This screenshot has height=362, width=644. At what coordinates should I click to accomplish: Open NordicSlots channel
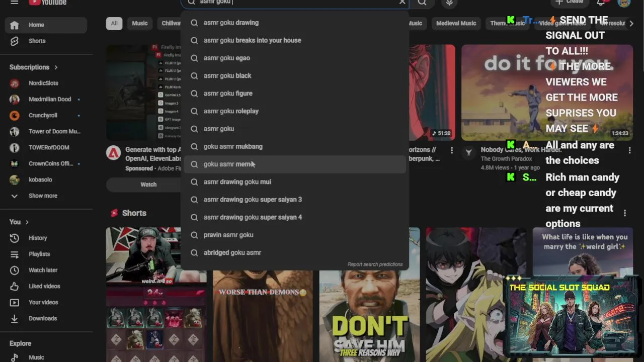(46, 83)
